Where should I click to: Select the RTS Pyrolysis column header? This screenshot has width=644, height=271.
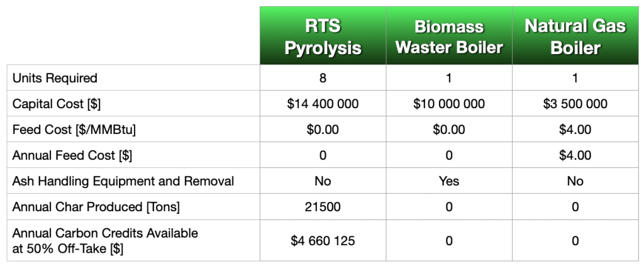[323, 36]
